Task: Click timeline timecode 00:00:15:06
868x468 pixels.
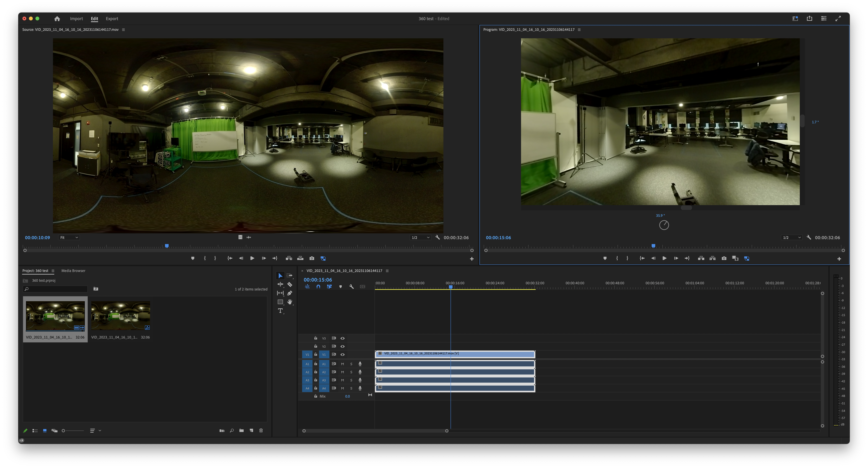Action: point(318,280)
